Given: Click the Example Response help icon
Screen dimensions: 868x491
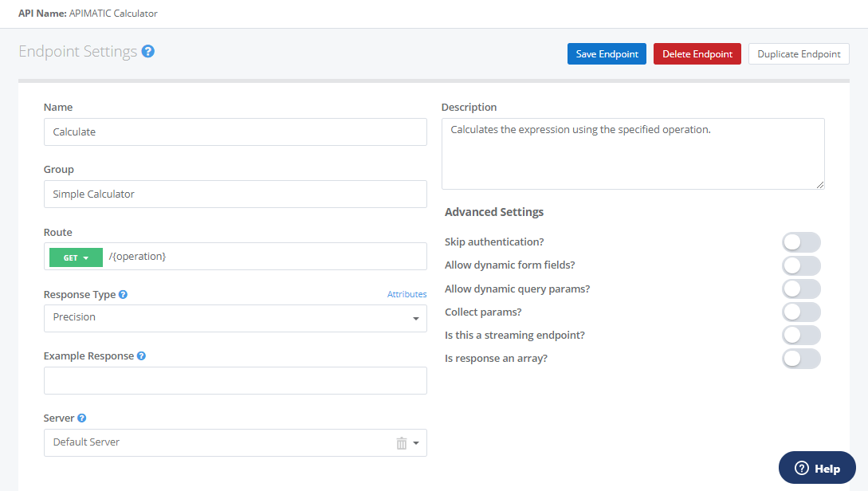Looking at the screenshot, I should pos(141,355).
